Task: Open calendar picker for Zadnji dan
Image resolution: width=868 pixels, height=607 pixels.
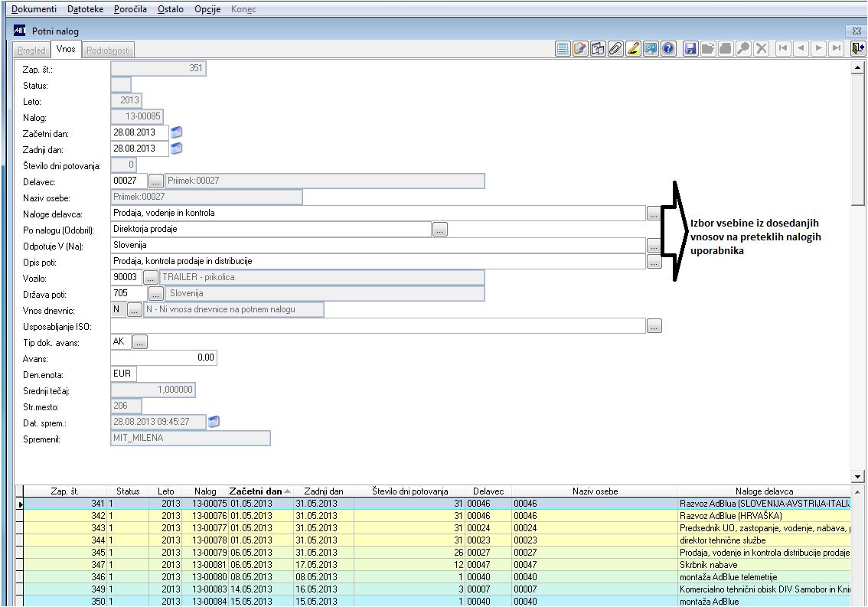Action: [x=176, y=148]
